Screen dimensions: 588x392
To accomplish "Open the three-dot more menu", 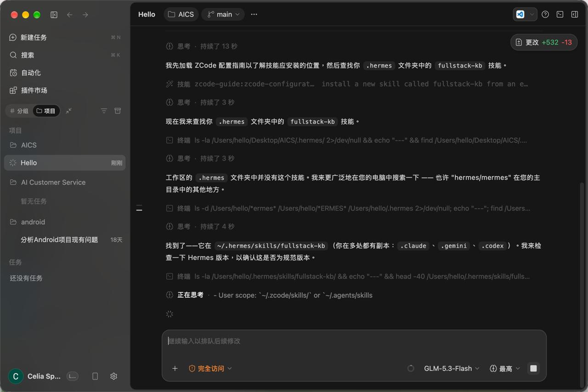I will coord(254,14).
